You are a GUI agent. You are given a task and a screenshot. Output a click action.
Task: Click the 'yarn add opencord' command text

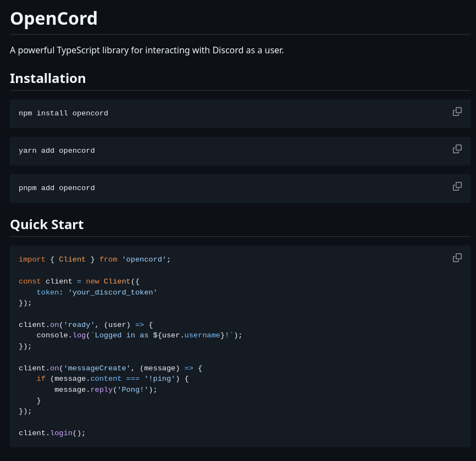click(x=57, y=151)
